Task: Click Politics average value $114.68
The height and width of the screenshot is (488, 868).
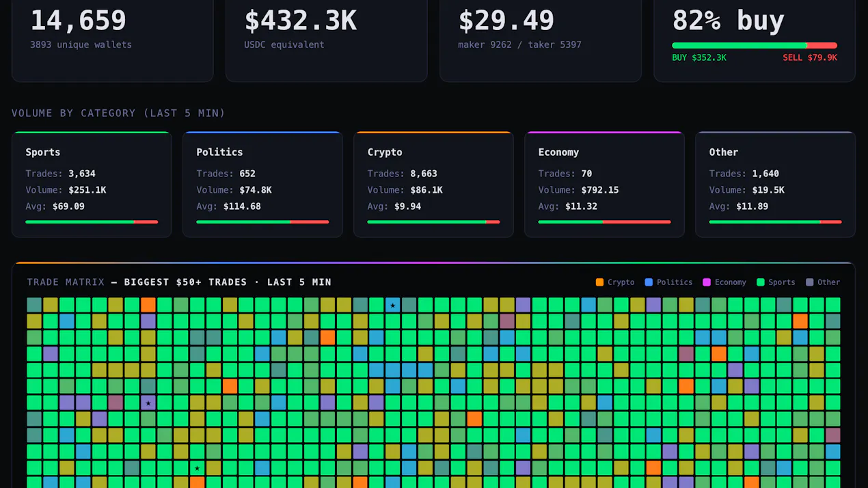Action: [x=242, y=206]
